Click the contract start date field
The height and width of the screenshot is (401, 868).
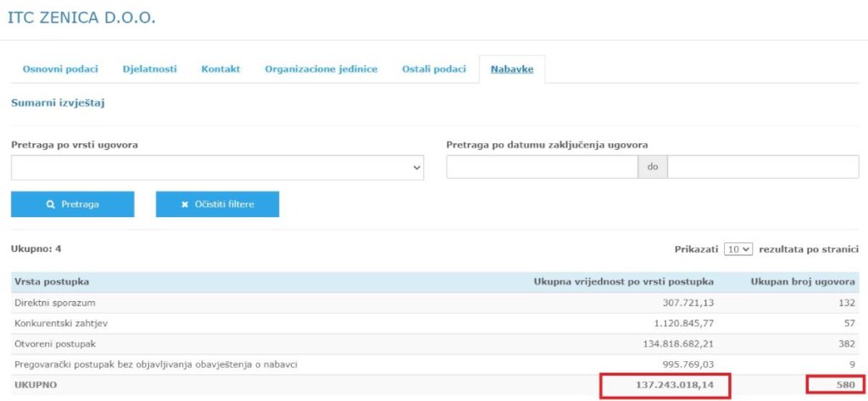542,167
